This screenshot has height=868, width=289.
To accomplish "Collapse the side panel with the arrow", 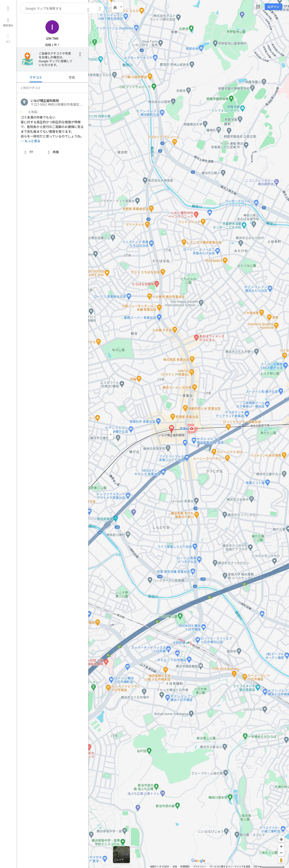I will [111, 434].
